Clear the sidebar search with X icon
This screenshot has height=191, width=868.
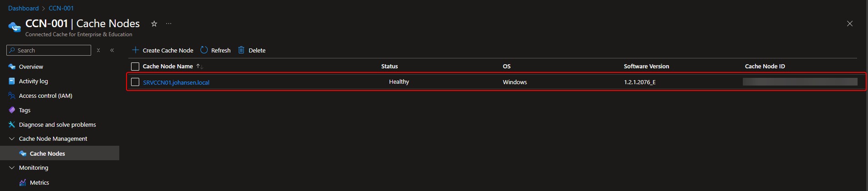(x=98, y=50)
